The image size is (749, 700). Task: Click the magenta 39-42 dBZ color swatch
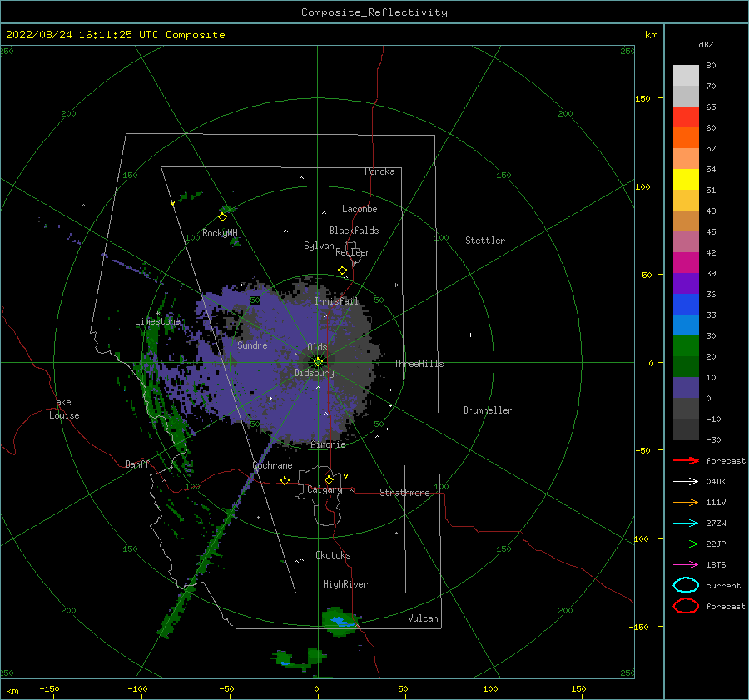(686, 263)
